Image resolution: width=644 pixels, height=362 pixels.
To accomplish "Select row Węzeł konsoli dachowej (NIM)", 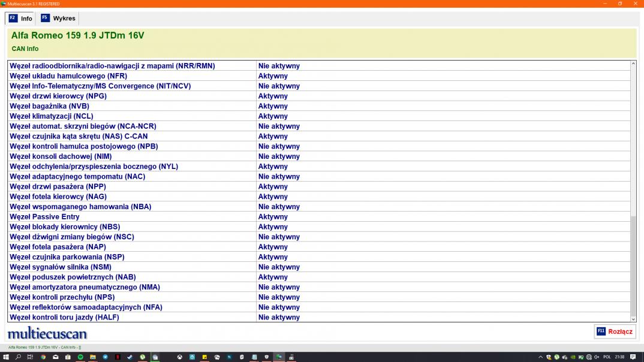I will tap(319, 156).
